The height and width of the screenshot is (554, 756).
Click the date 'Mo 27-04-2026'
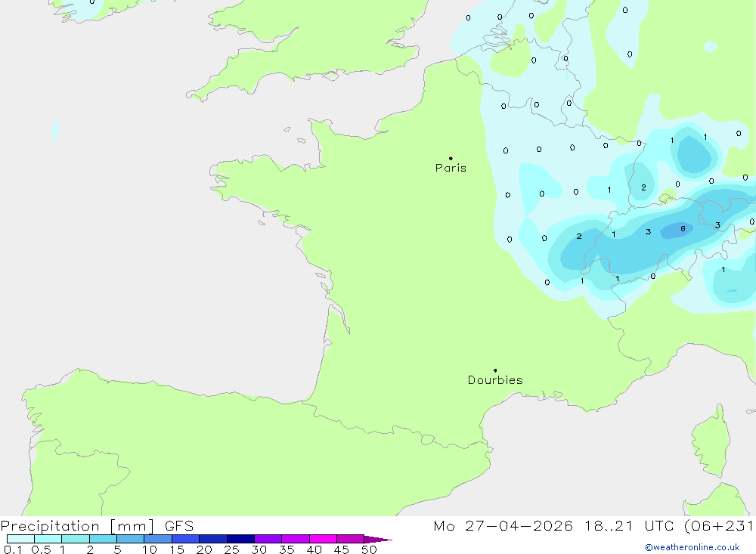tap(503, 525)
